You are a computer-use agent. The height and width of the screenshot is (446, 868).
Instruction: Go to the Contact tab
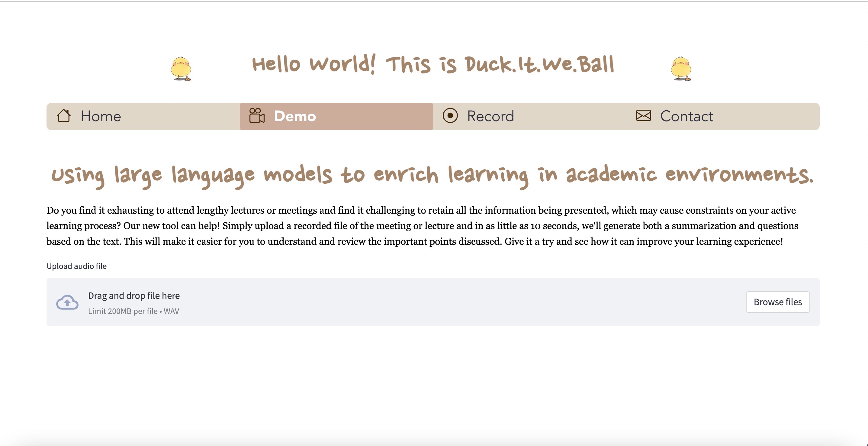(686, 116)
